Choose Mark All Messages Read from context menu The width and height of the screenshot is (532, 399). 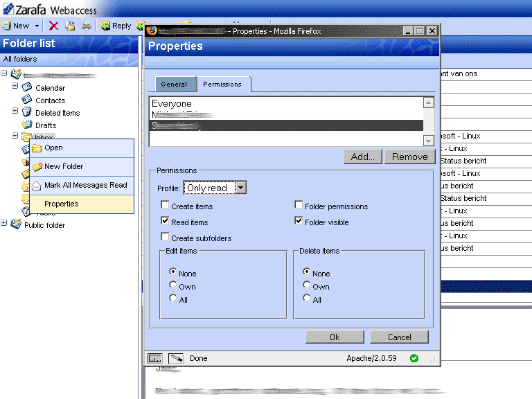pos(85,186)
